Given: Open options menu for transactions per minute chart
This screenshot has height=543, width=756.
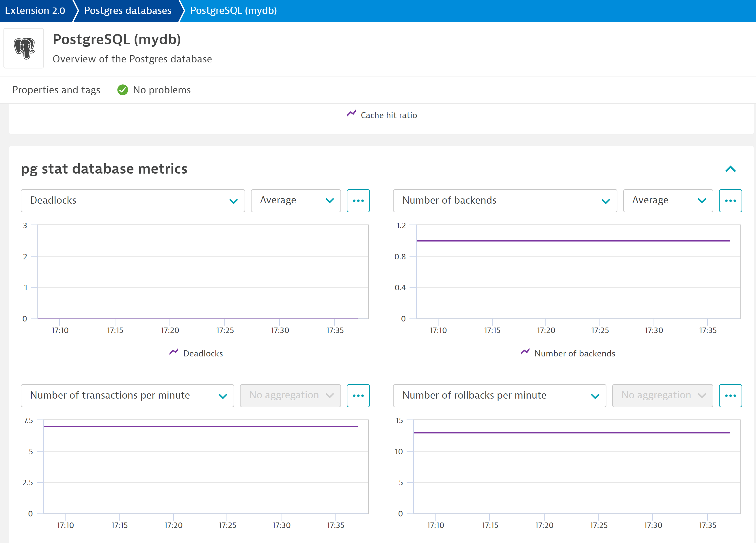Looking at the screenshot, I should 358,396.
